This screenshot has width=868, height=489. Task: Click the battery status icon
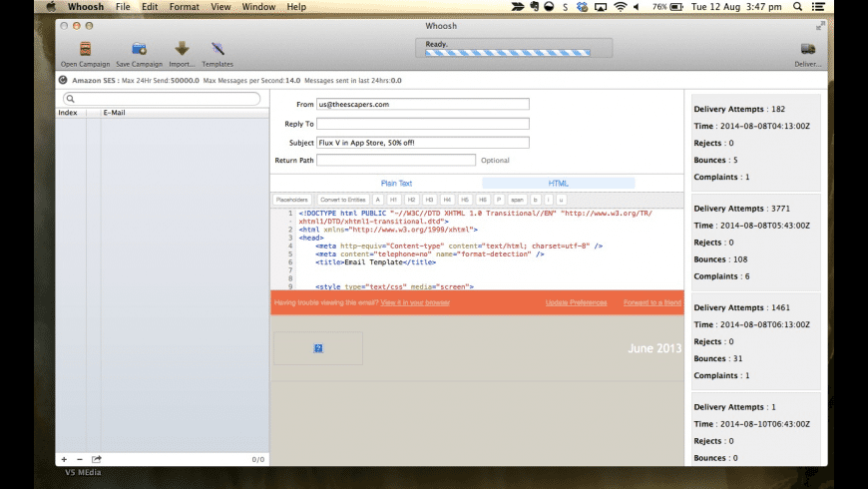click(676, 7)
